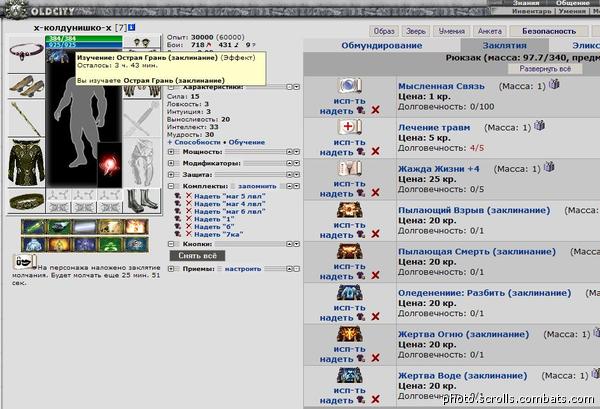
Task: Click the studied spell effect icon on character
Action: tap(57, 56)
